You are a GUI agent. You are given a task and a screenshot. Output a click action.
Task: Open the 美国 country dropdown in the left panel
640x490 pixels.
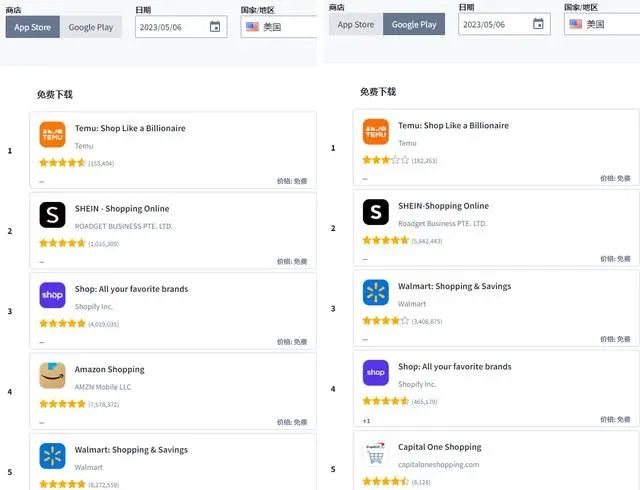pos(279,27)
